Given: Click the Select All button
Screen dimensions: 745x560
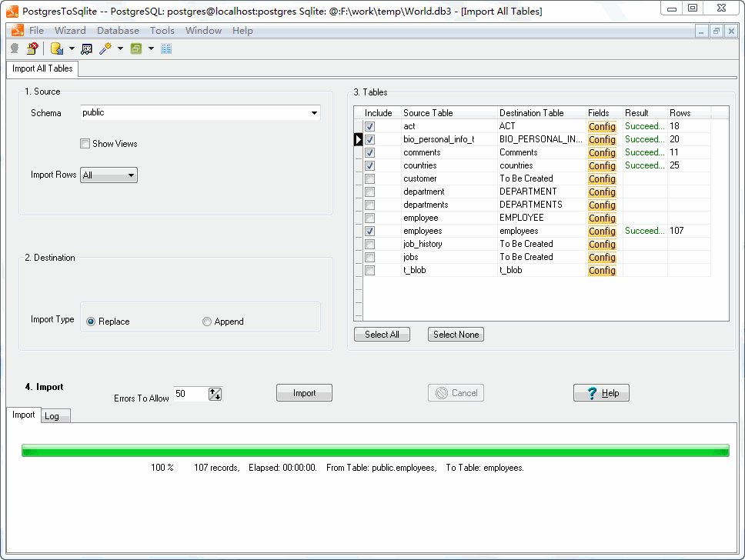Looking at the screenshot, I should point(382,335).
